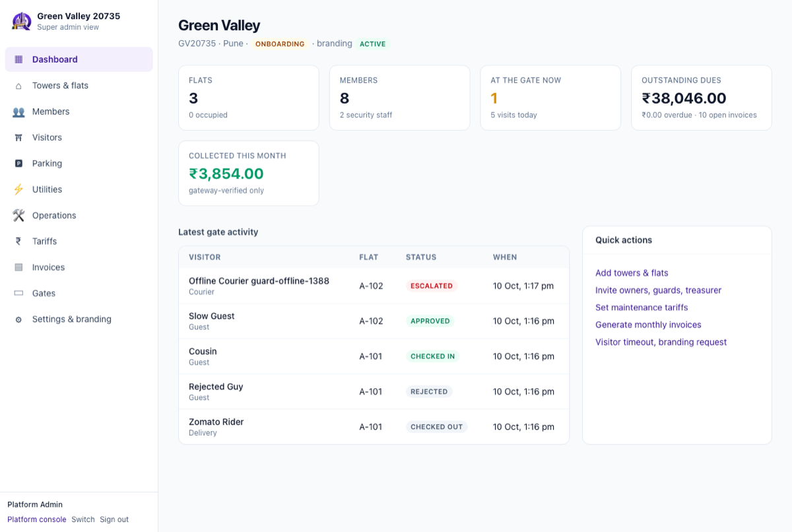Click the Collected this month card
This screenshot has width=792, height=532.
coord(249,173)
